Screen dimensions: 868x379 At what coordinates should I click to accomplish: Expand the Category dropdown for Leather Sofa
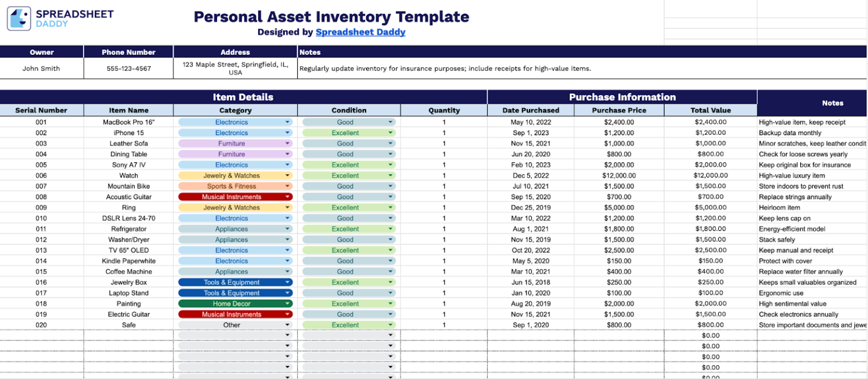click(287, 143)
